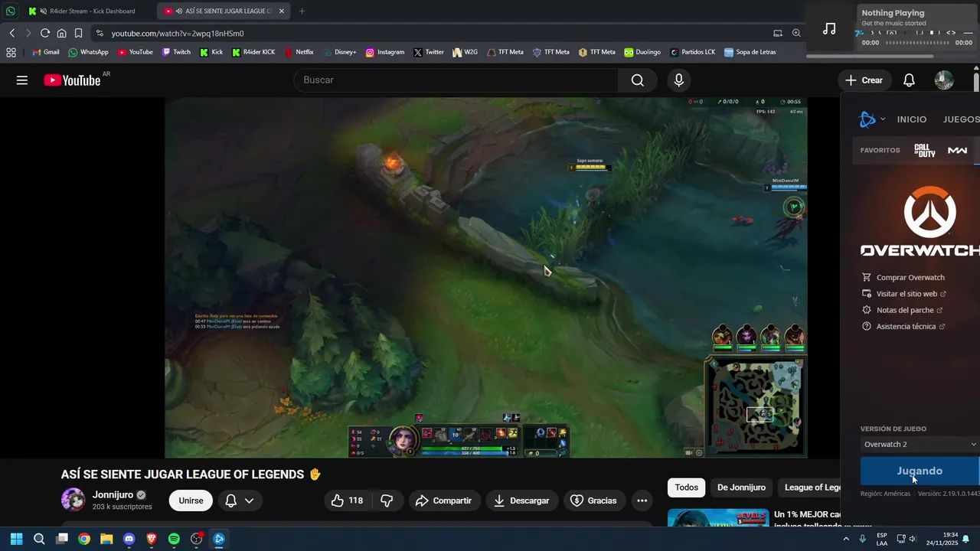Viewport: 980px width, 551px height.
Task: Focus the Buscar search field
Action: [456, 80]
